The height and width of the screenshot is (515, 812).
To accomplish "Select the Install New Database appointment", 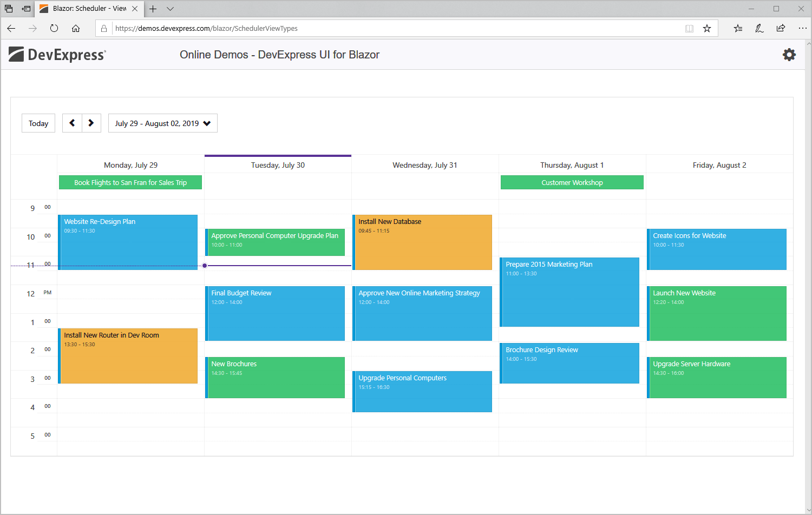I will pyautogui.click(x=422, y=242).
